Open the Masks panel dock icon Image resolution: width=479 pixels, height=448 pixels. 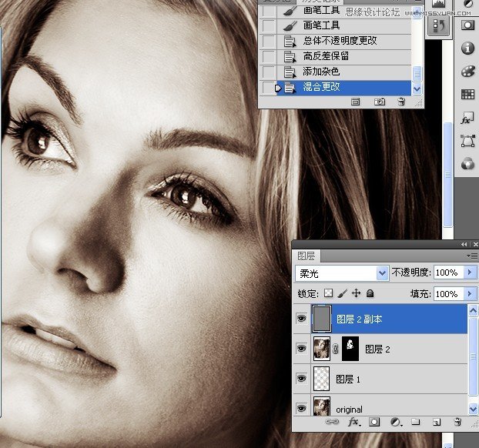[467, 25]
